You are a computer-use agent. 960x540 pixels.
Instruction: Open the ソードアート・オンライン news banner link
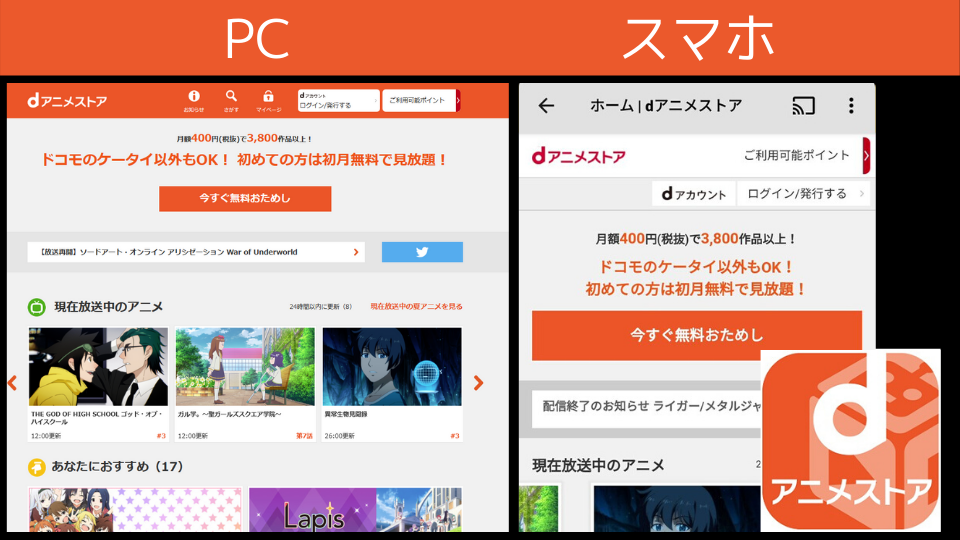(196, 252)
